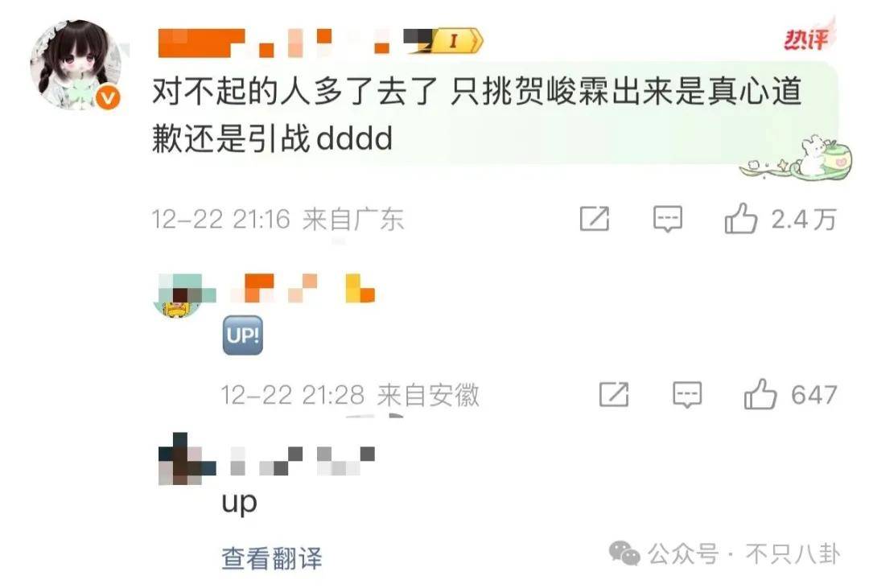Screen dimensions: 869x588
Task: Tap share icon on the 21:28 reply
Action: point(614,394)
